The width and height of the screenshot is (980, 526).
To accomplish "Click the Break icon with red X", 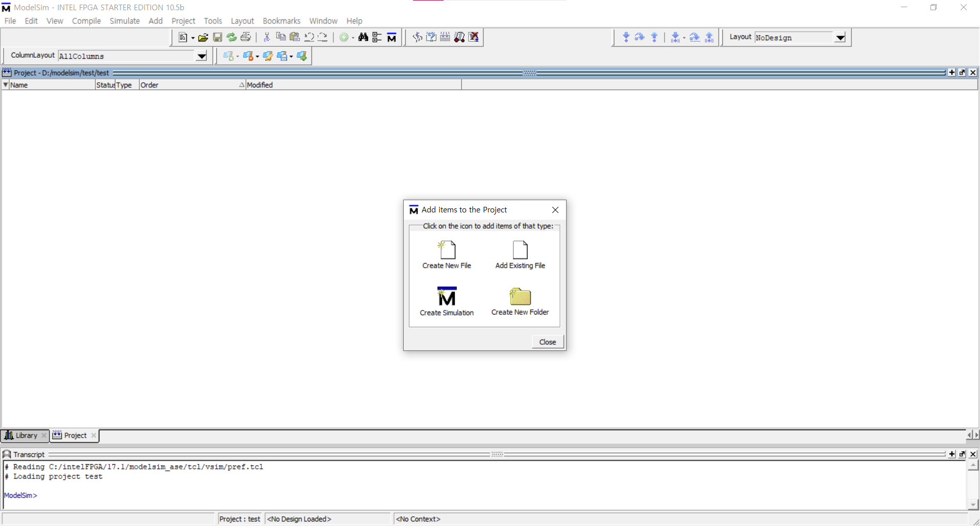I will [474, 37].
